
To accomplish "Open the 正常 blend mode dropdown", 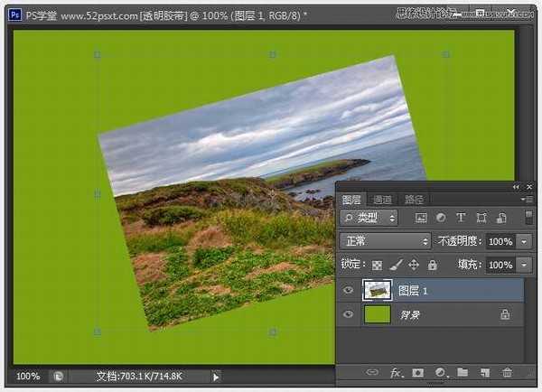I will [x=386, y=242].
